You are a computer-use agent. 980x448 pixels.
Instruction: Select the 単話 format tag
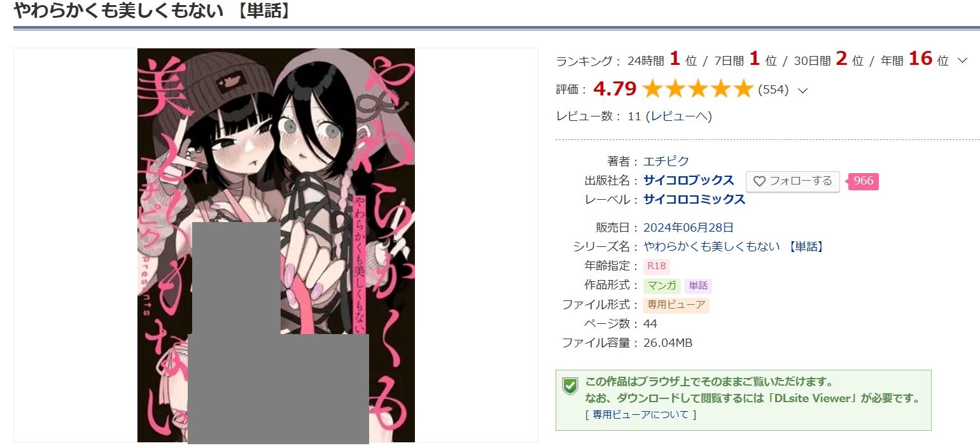(698, 286)
